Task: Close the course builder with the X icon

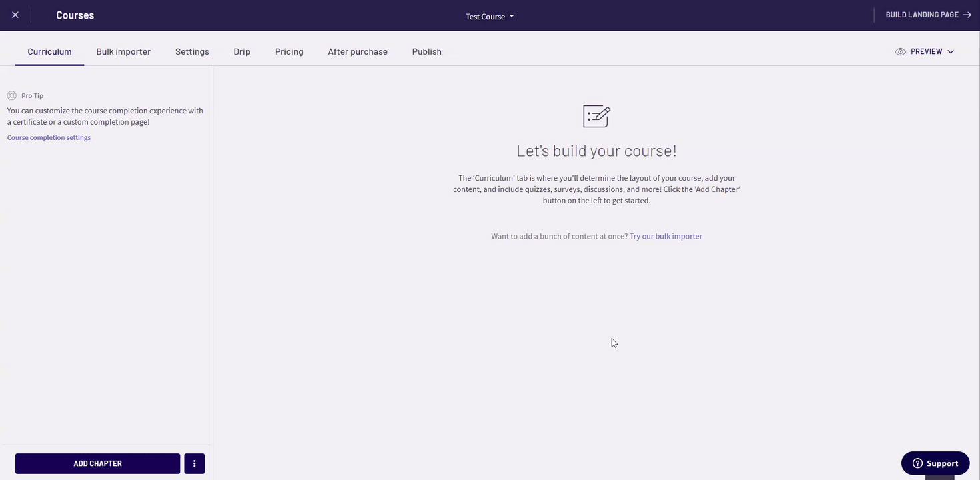Action: (x=15, y=15)
